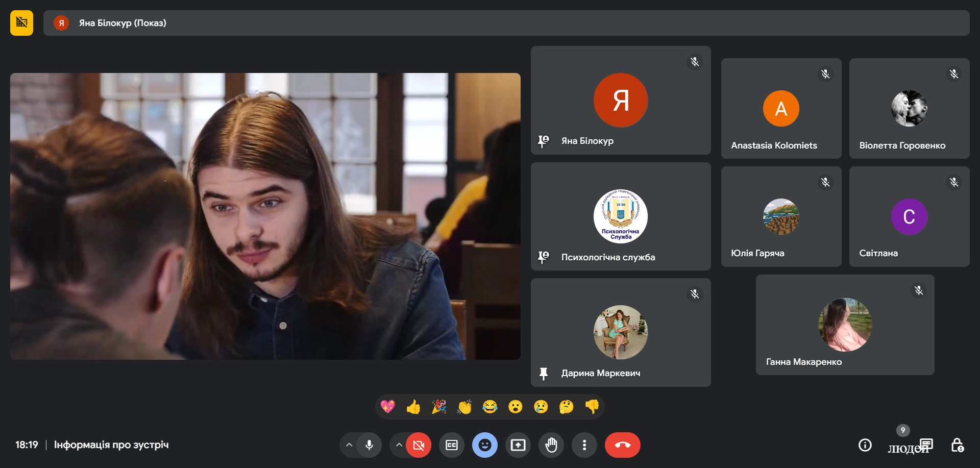Click the red leave call button

[622, 445]
